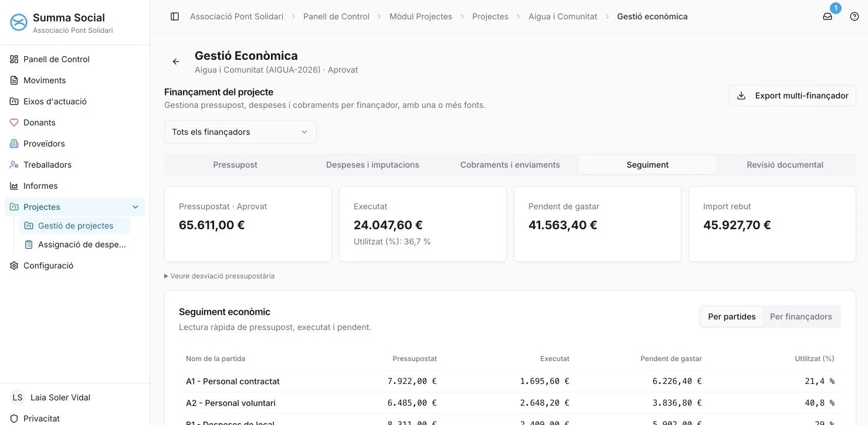The width and height of the screenshot is (868, 425).
Task: Click the Configuració gear icon
Action: [x=14, y=266]
